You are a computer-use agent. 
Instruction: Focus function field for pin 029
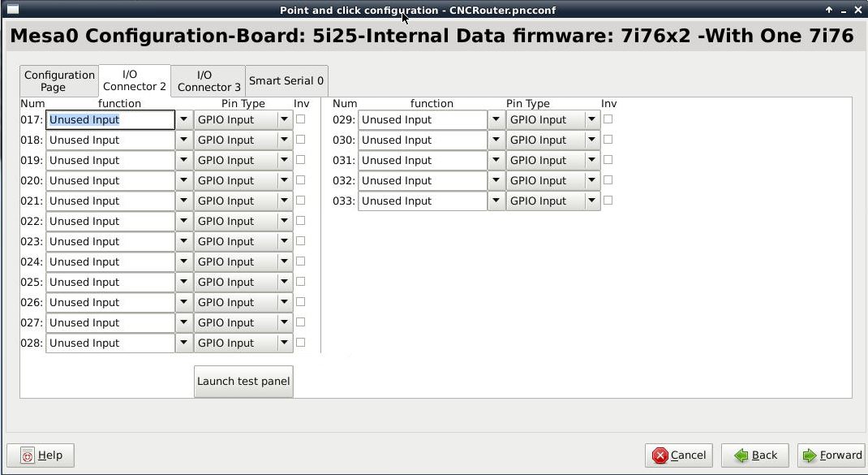coord(423,119)
